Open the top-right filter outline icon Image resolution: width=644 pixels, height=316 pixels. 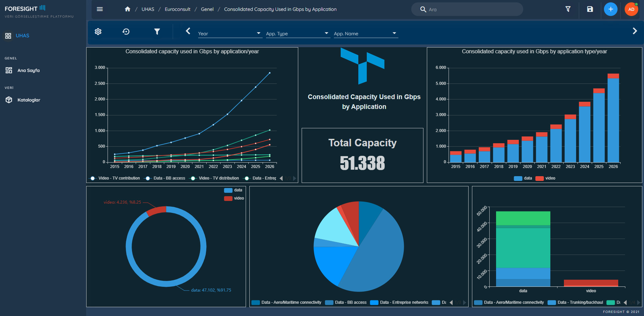[x=568, y=9]
